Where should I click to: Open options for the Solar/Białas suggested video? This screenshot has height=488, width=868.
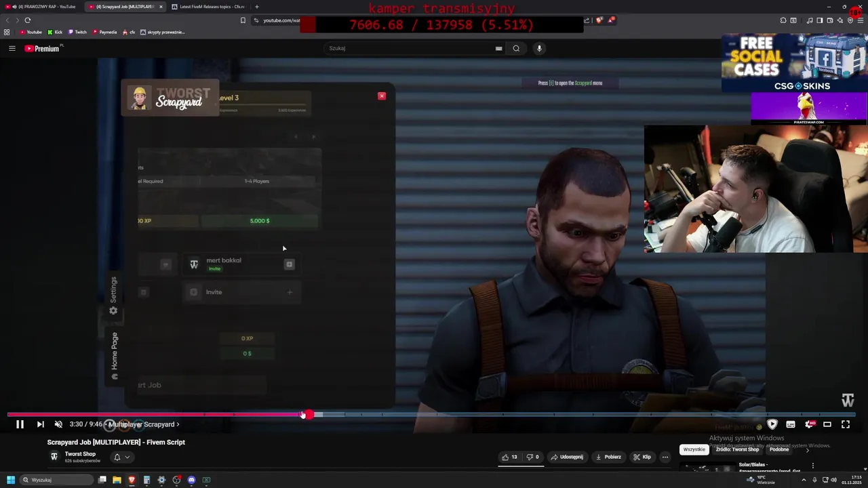[813, 466]
